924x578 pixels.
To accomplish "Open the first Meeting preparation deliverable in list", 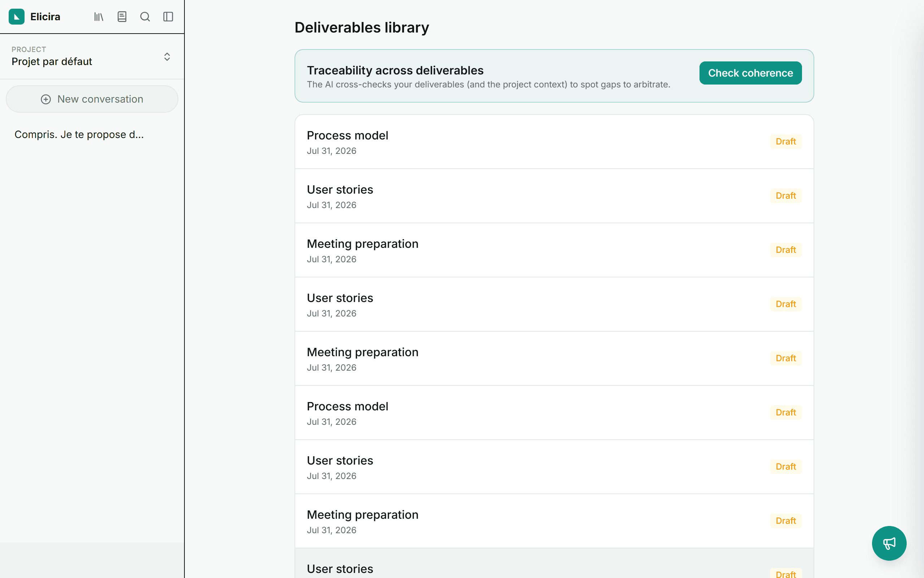I will [x=554, y=250].
